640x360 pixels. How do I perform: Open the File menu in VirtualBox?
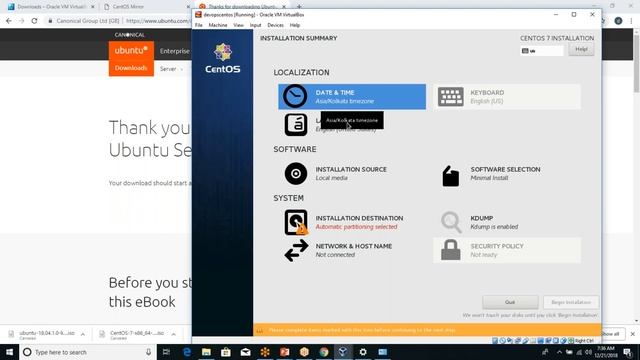coord(199,25)
